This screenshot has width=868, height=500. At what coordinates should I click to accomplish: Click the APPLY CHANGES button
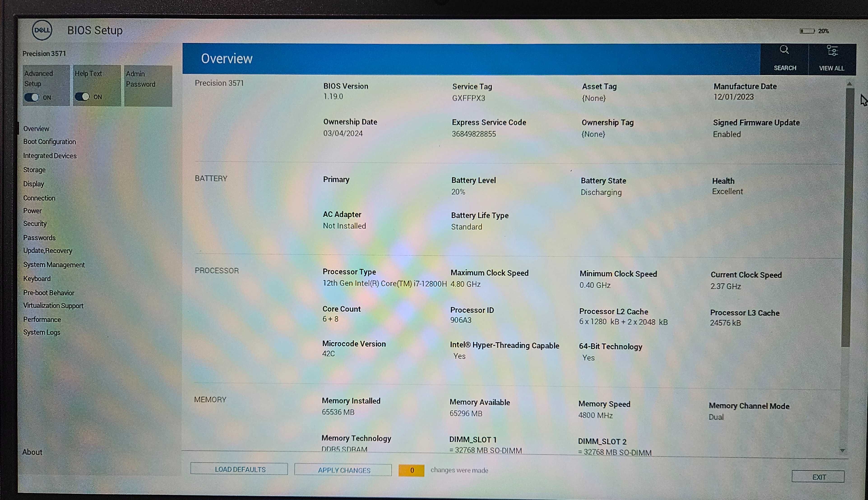point(343,470)
